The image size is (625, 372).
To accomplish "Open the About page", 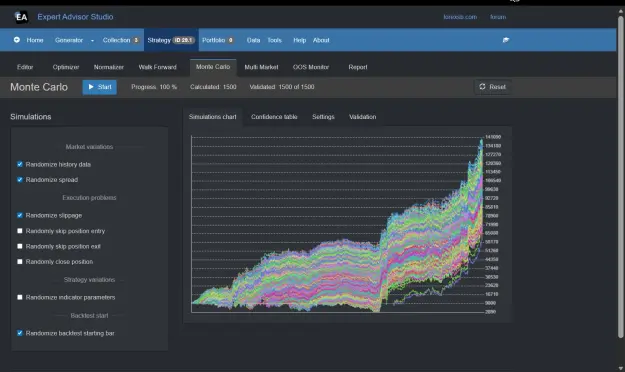I will (x=321, y=40).
